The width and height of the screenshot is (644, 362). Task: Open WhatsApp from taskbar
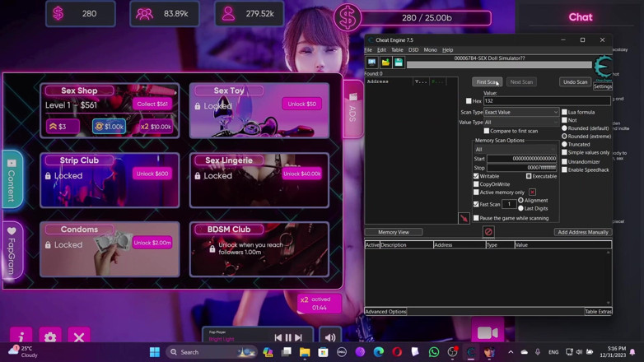point(434,352)
